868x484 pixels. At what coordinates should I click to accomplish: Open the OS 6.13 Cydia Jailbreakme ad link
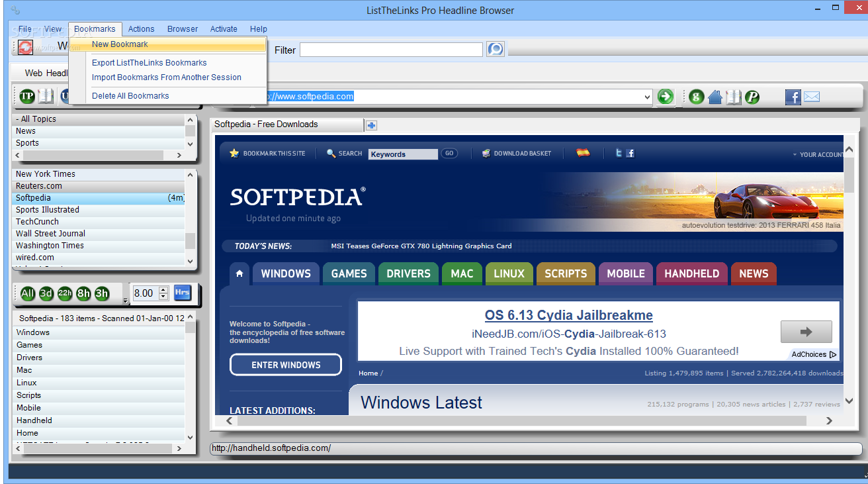click(x=569, y=315)
